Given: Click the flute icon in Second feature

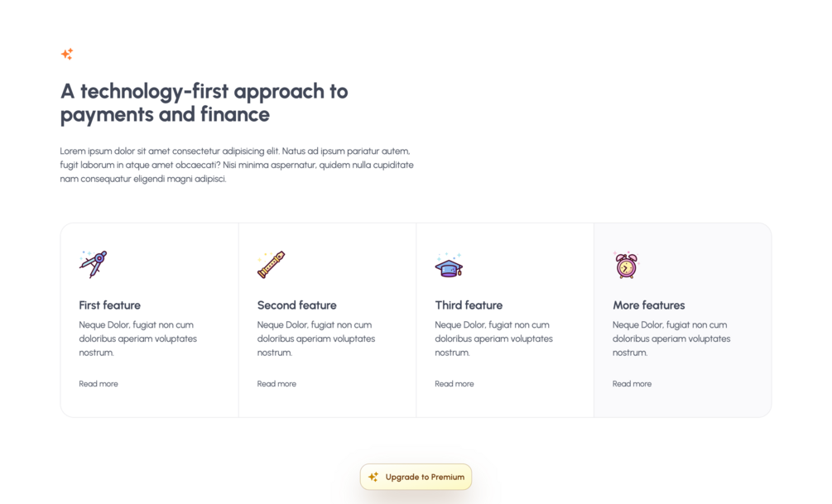Looking at the screenshot, I should point(272,264).
